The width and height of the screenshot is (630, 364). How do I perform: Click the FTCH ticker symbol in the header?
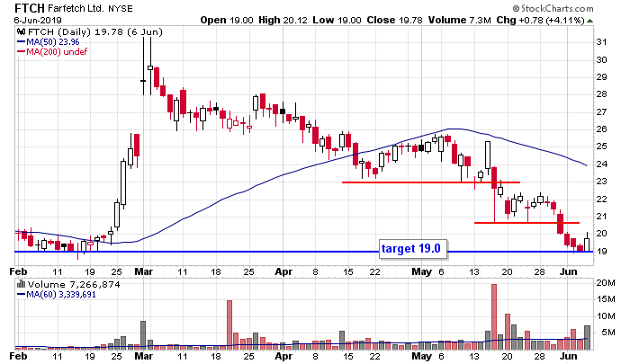30,8
